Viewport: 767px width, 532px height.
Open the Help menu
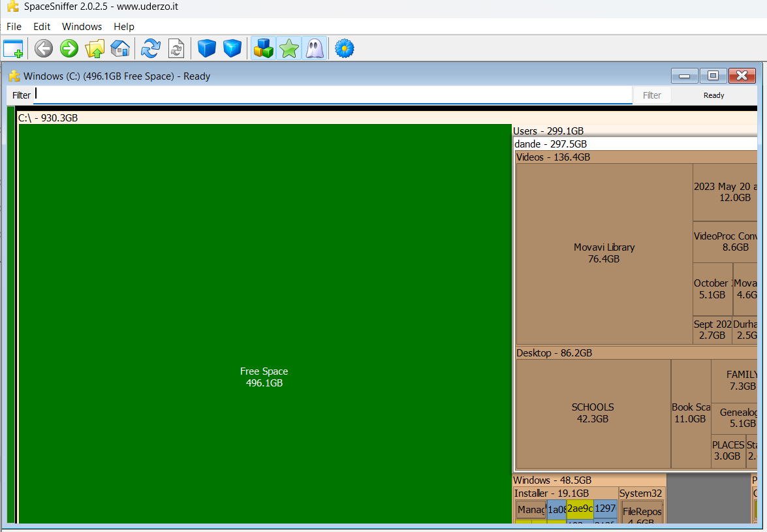point(123,27)
